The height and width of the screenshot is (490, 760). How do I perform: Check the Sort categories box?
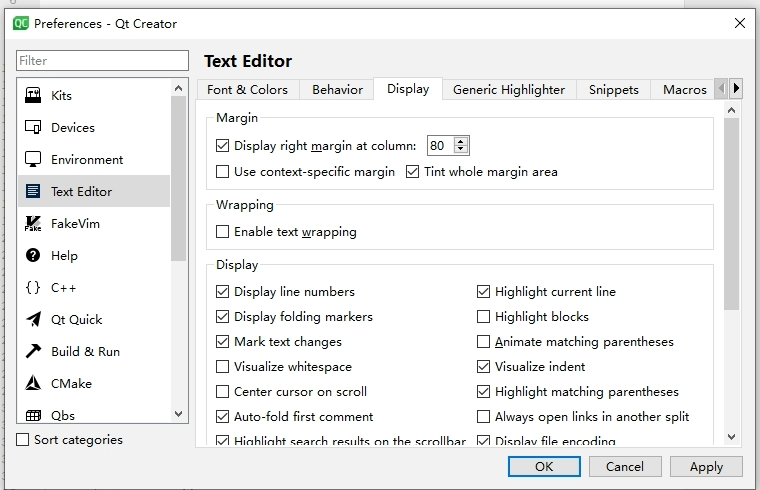point(23,440)
